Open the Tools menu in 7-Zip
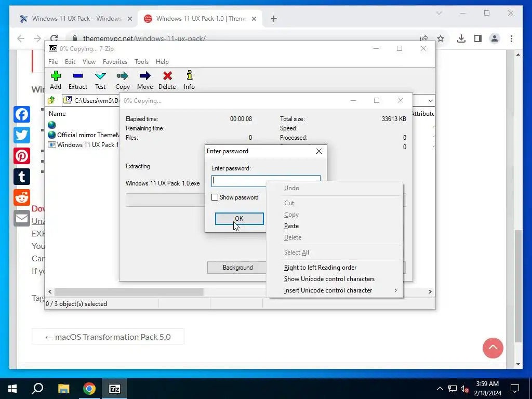Screen dimensions: 532x399 click(141, 62)
